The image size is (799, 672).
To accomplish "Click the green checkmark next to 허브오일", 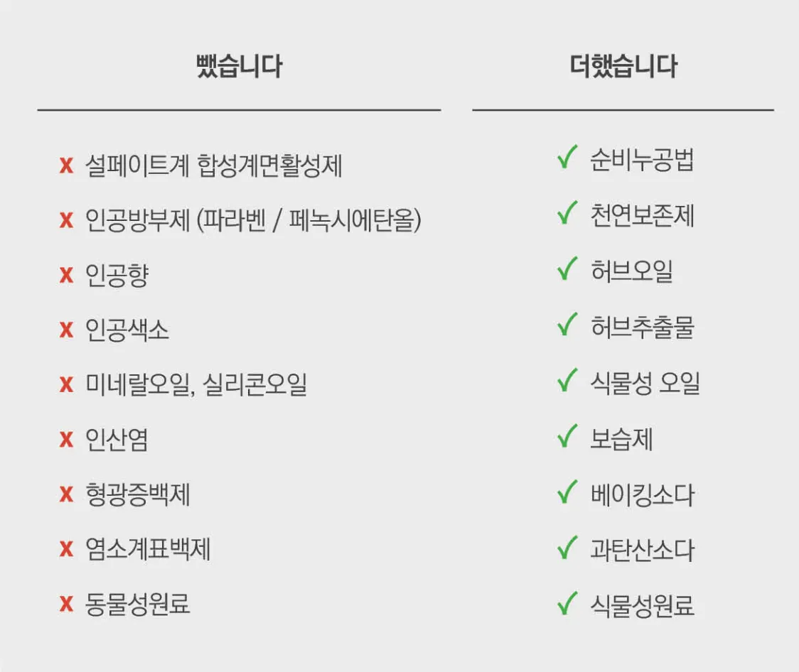I will click(567, 269).
